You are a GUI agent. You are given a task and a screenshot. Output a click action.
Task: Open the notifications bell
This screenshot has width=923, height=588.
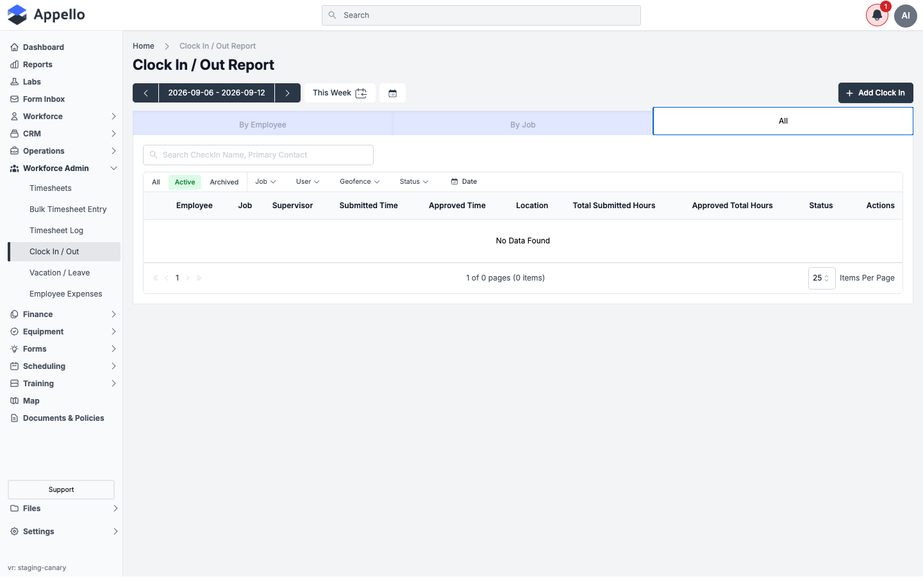877,15
